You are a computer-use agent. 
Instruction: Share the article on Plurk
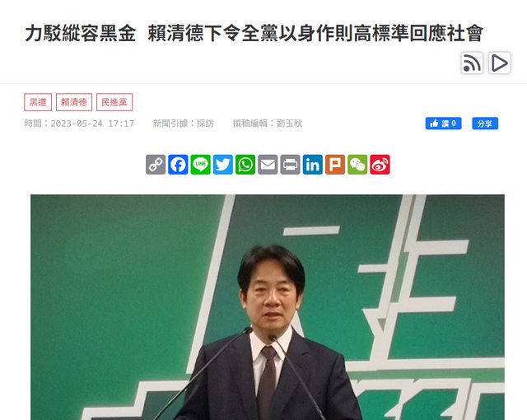[x=335, y=165]
